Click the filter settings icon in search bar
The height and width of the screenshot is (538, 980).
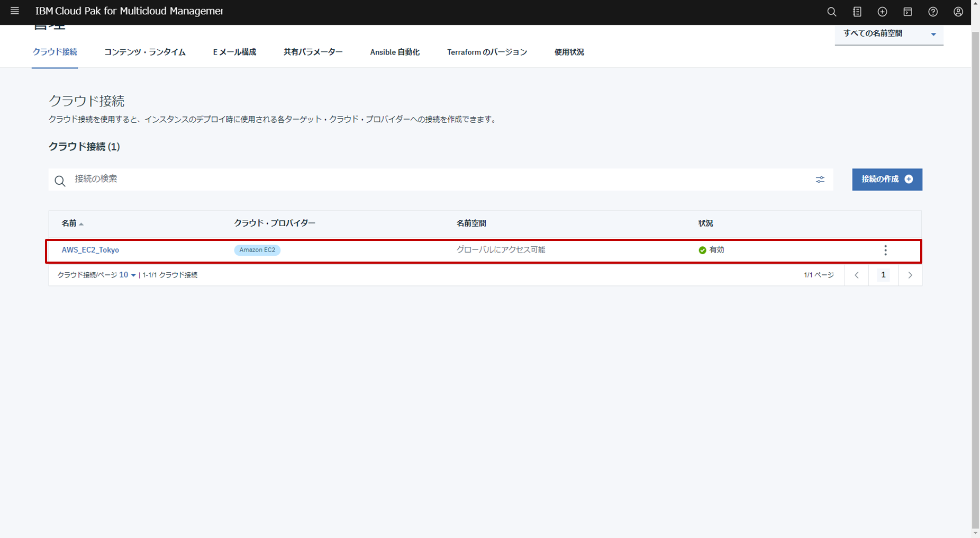pos(820,180)
